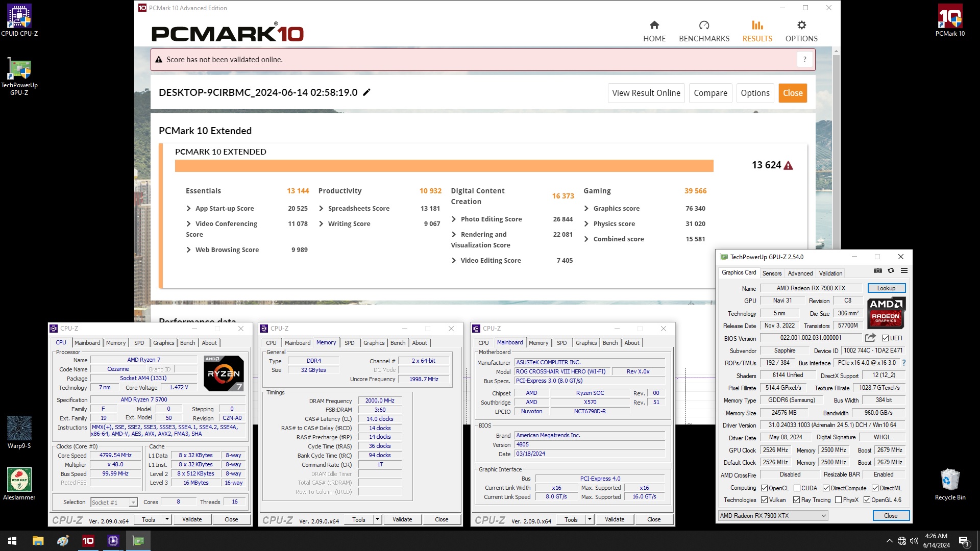This screenshot has height=551, width=980.
Task: Toggle the DirectCompute checkbox in GPU-Z
Action: (x=826, y=488)
